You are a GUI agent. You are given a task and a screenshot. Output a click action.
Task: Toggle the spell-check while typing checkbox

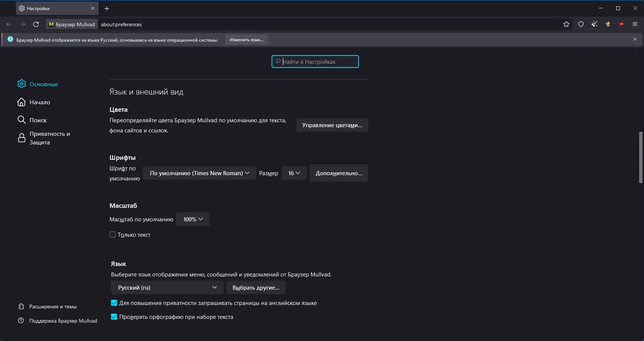114,317
